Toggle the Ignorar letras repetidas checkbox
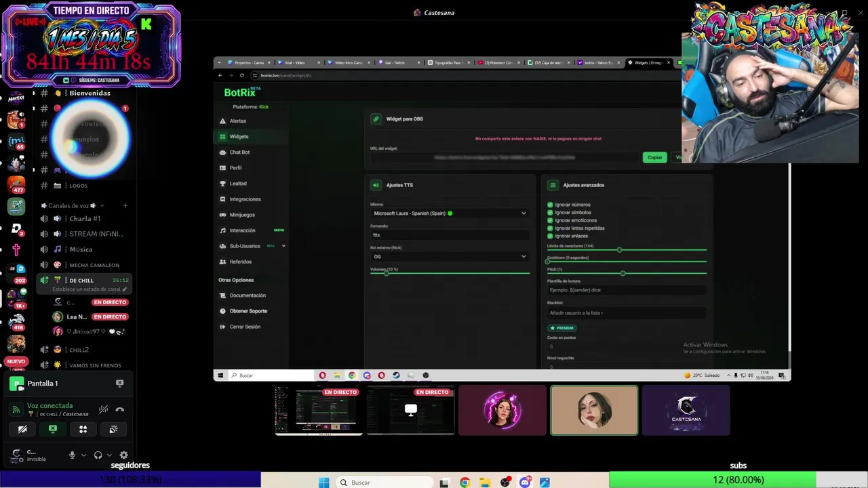This screenshot has width=868, height=488. coord(550,228)
